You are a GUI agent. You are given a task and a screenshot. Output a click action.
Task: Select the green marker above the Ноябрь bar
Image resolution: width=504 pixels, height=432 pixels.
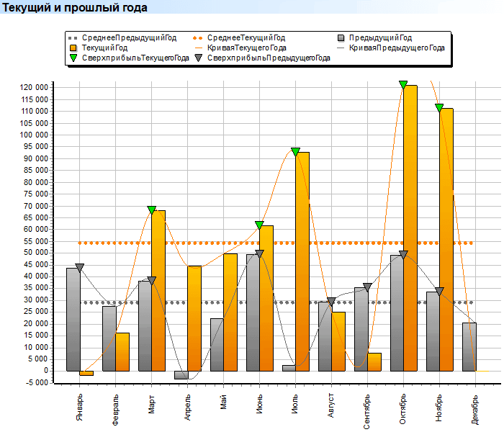pos(439,108)
